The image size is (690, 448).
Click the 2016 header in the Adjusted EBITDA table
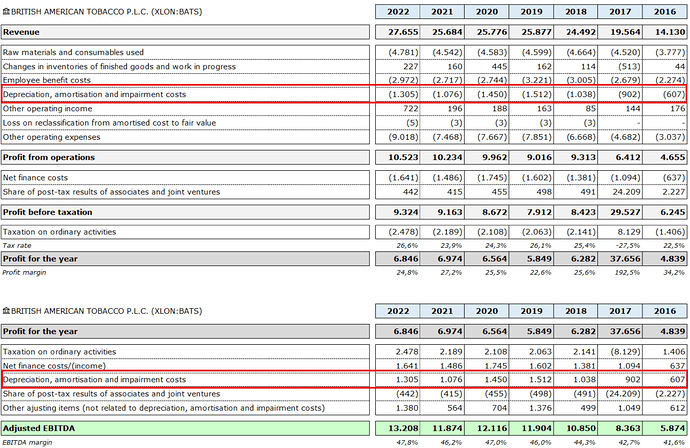click(x=664, y=311)
